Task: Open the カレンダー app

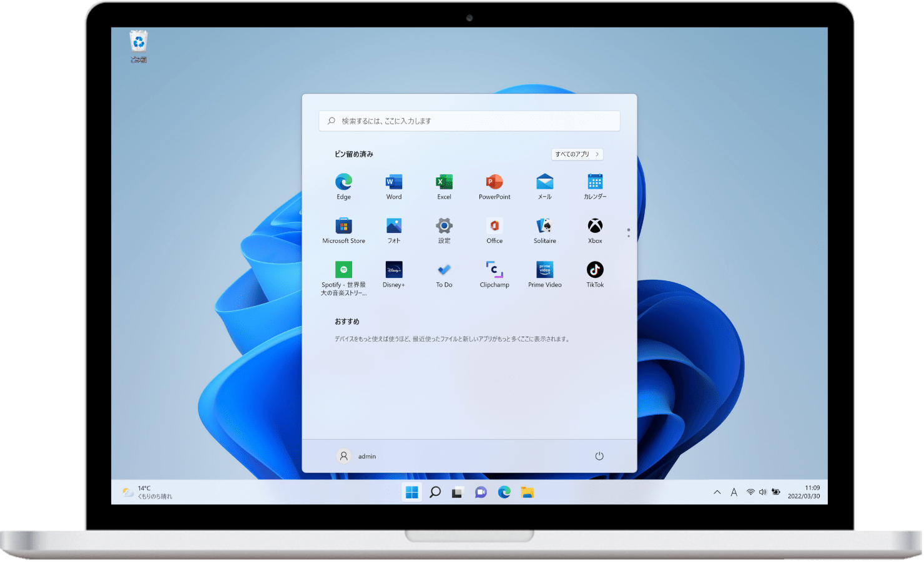Action: pos(595,187)
